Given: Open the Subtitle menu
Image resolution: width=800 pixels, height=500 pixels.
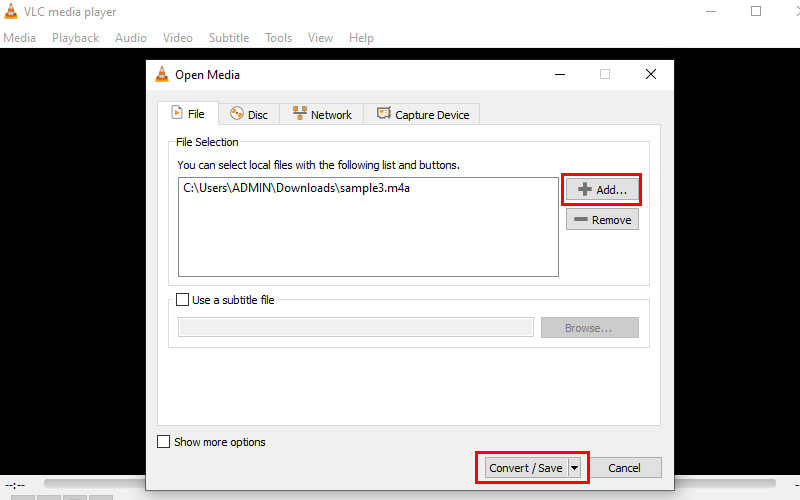Looking at the screenshot, I should point(229,38).
